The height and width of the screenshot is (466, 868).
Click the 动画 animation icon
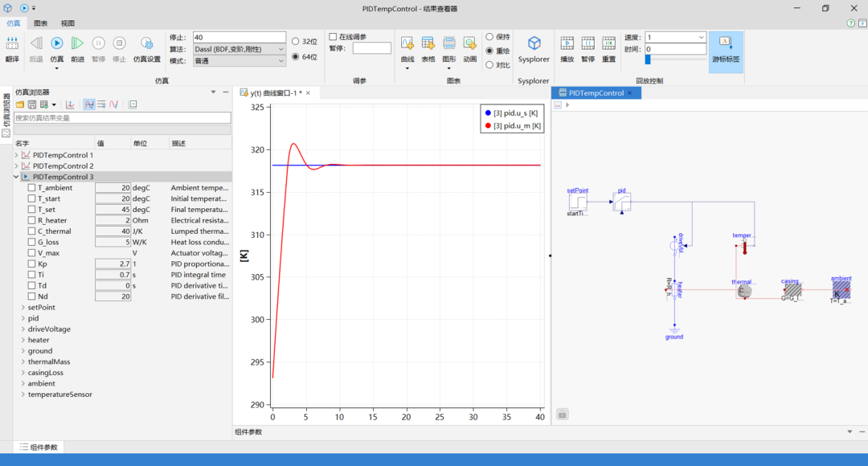(469, 43)
